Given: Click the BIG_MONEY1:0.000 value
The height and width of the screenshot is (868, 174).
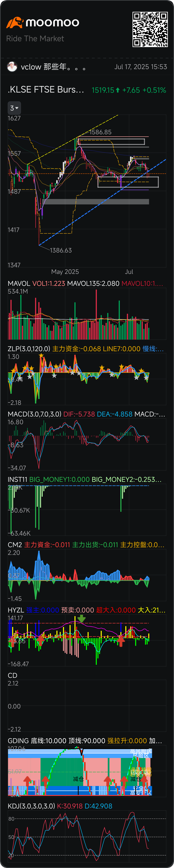Looking at the screenshot, I should click(x=59, y=479).
